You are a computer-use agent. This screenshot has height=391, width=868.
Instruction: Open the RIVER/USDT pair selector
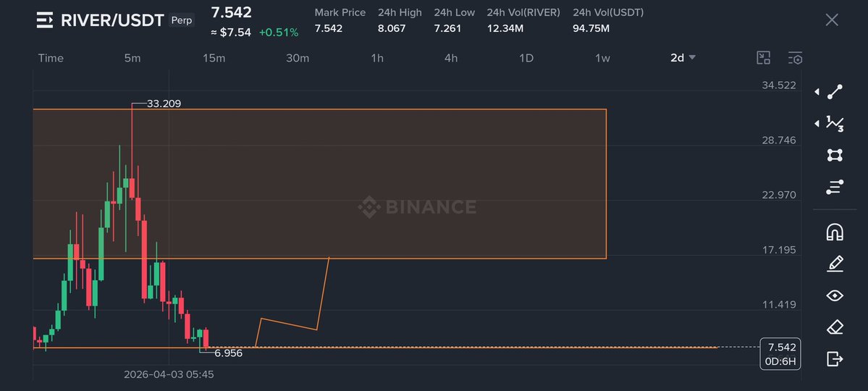(x=112, y=20)
